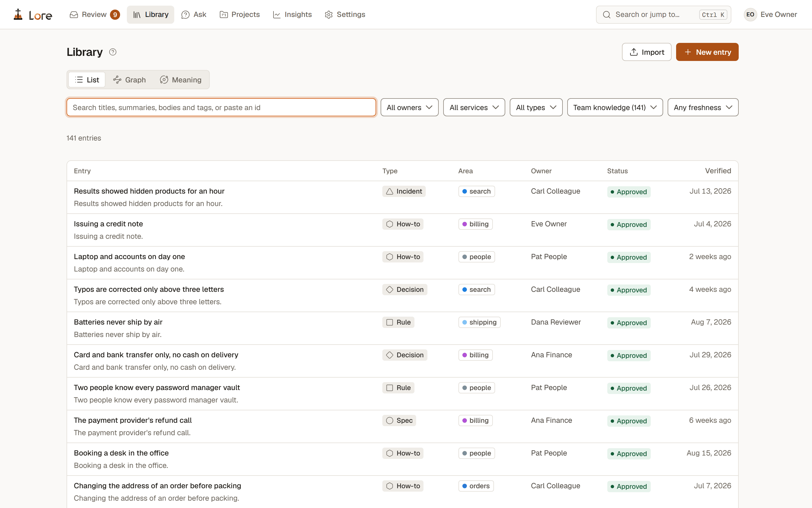Select the Library tab
The height and width of the screenshot is (508, 812).
(x=151, y=15)
